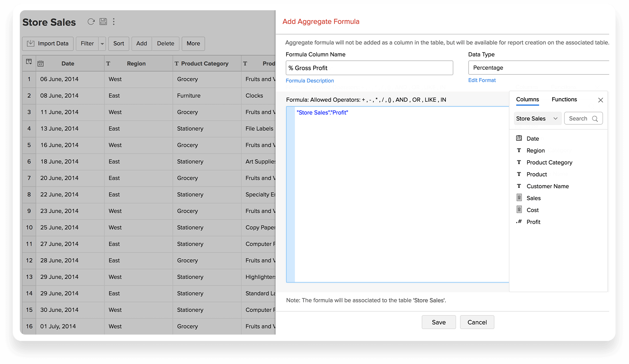Open the three-dot options menu
Screen dimensions: 629x364
pos(114,22)
